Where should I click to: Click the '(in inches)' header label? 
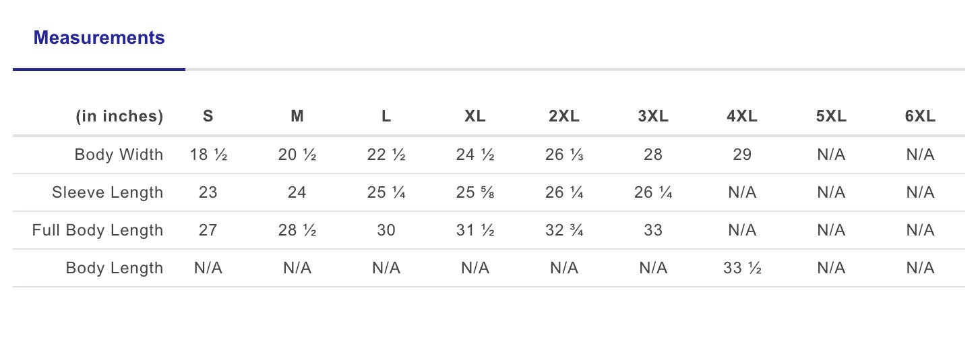point(119,116)
